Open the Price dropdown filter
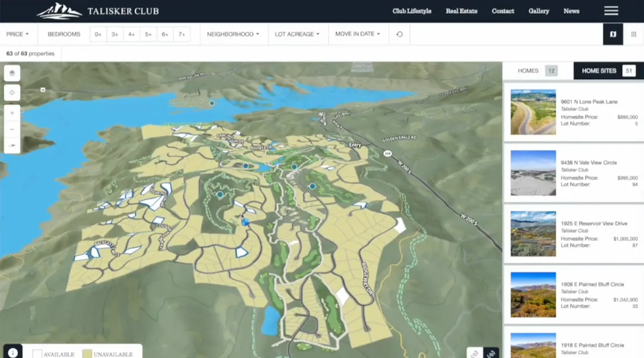644x358 pixels. [x=17, y=34]
